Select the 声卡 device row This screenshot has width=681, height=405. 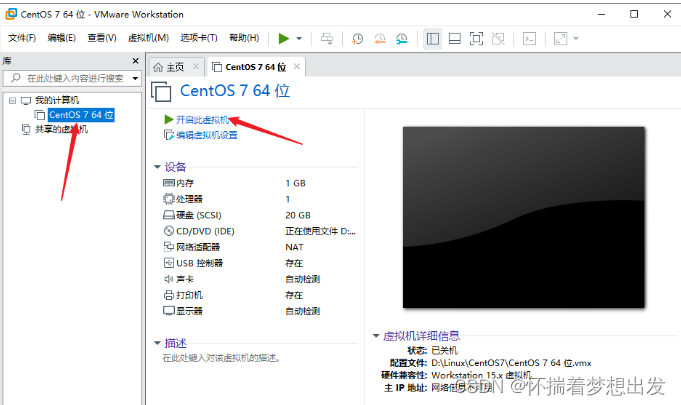tap(260, 279)
